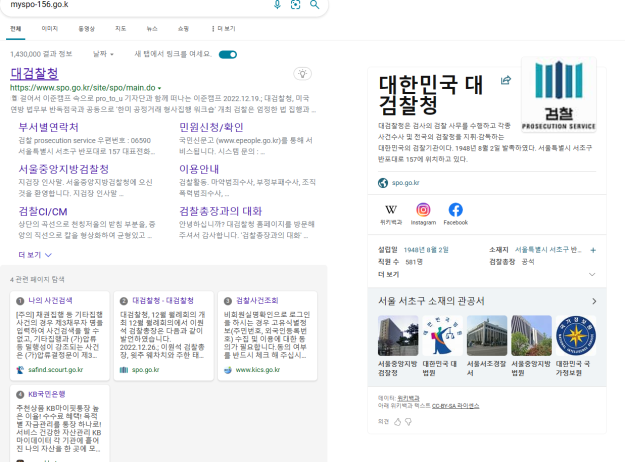The image size is (625, 462).
Task: Click the 대한민국 국가정보원 thumbnail
Action: [x=576, y=336]
